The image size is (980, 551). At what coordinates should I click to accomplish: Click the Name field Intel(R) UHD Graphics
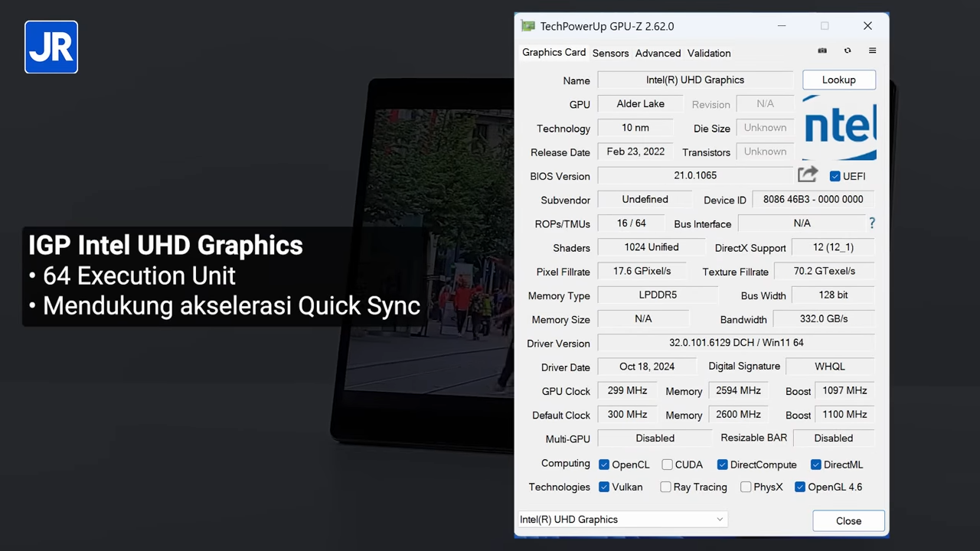click(x=695, y=80)
